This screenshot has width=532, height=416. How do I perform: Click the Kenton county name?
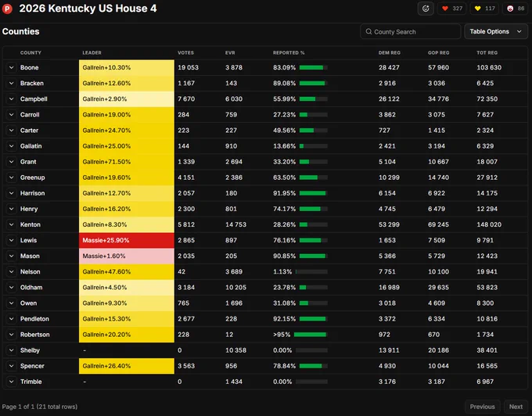click(31, 224)
